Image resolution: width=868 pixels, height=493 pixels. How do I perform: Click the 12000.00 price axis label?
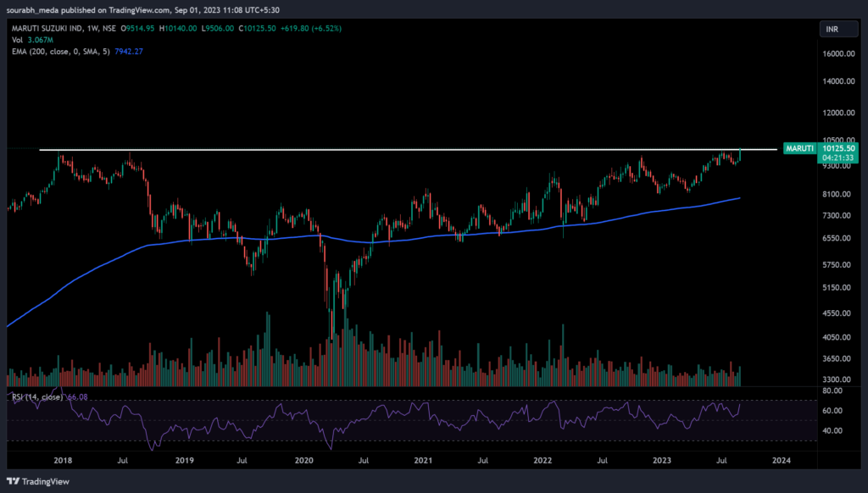838,113
